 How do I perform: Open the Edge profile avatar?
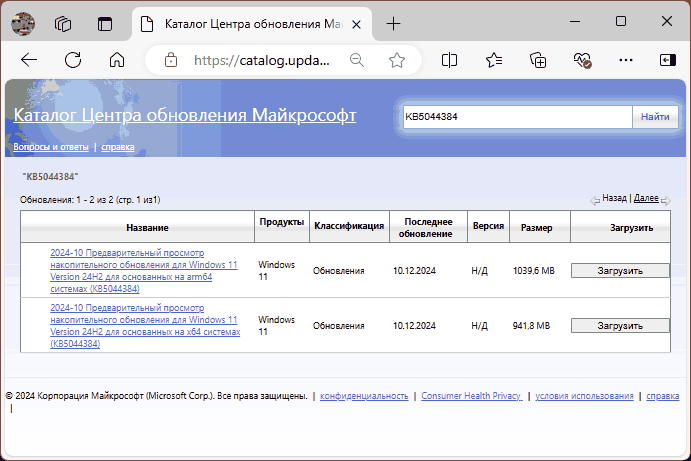[x=23, y=23]
